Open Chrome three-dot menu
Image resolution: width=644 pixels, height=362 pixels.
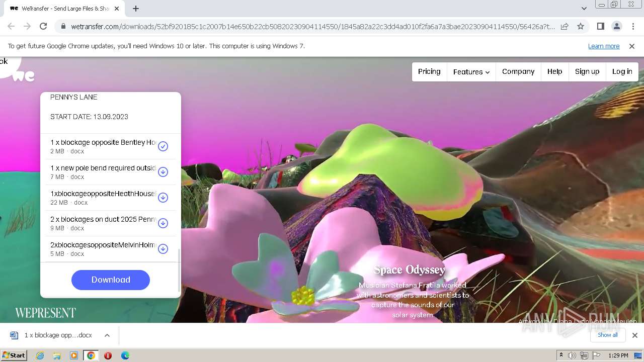633,26
